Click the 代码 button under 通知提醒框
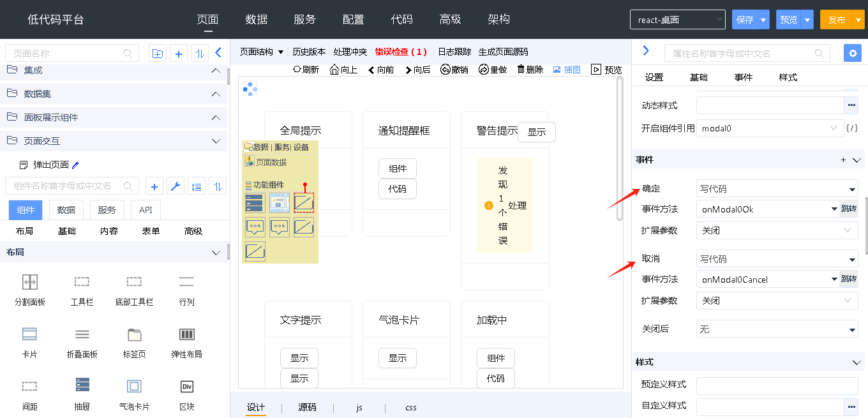The image size is (868, 418). click(x=398, y=189)
